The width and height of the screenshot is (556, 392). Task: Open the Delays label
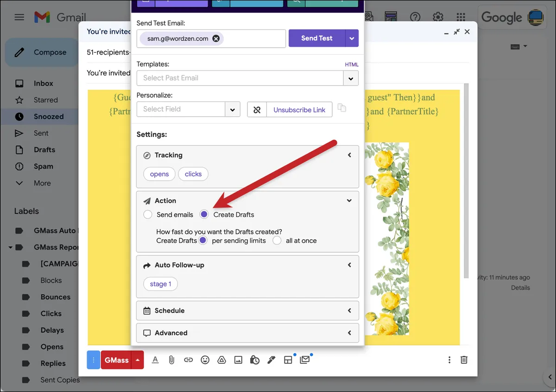tap(52, 330)
